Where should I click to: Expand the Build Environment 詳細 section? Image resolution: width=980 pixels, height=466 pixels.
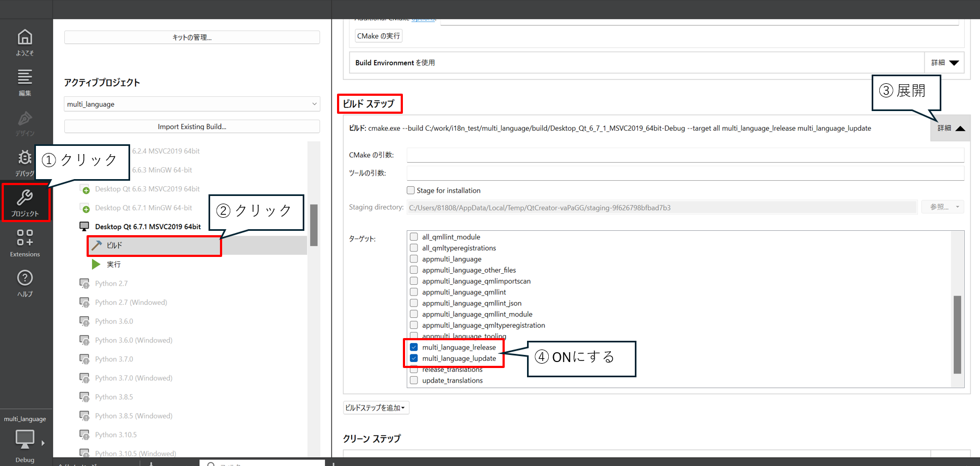(x=945, y=63)
